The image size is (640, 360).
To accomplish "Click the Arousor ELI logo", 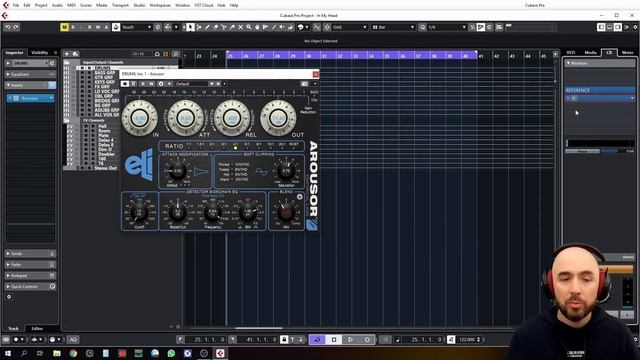I will (139, 164).
